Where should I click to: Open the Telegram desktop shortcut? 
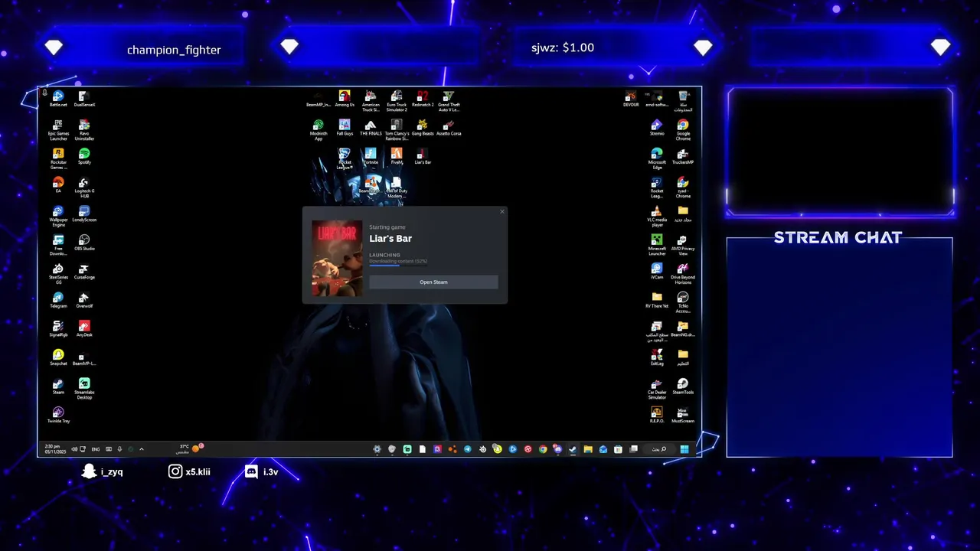pyautogui.click(x=58, y=300)
